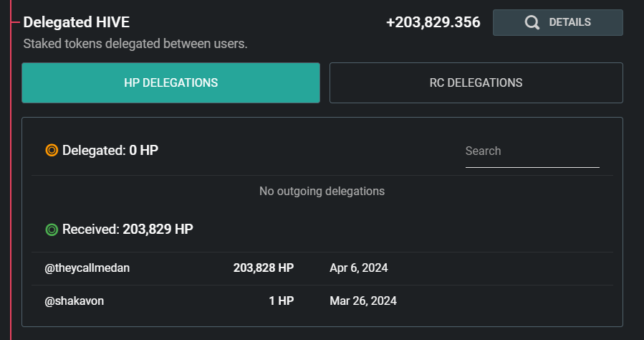Click the Mar 26, 2024 date
Screen dimensions: 644x340
click(363, 301)
